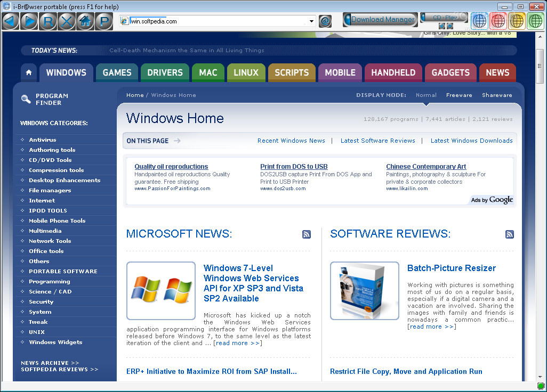Jump to Recent Windows News
547x392 pixels.
(x=291, y=141)
